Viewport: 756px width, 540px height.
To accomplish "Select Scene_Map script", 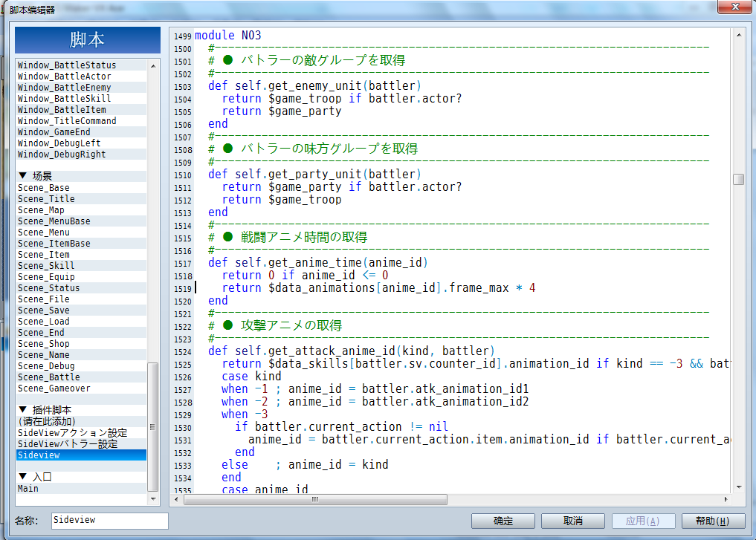I will 82,210.
